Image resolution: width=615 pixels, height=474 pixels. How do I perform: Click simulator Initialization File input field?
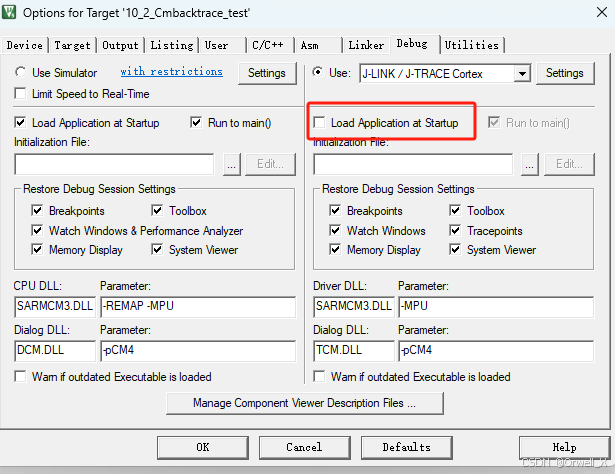click(x=114, y=164)
